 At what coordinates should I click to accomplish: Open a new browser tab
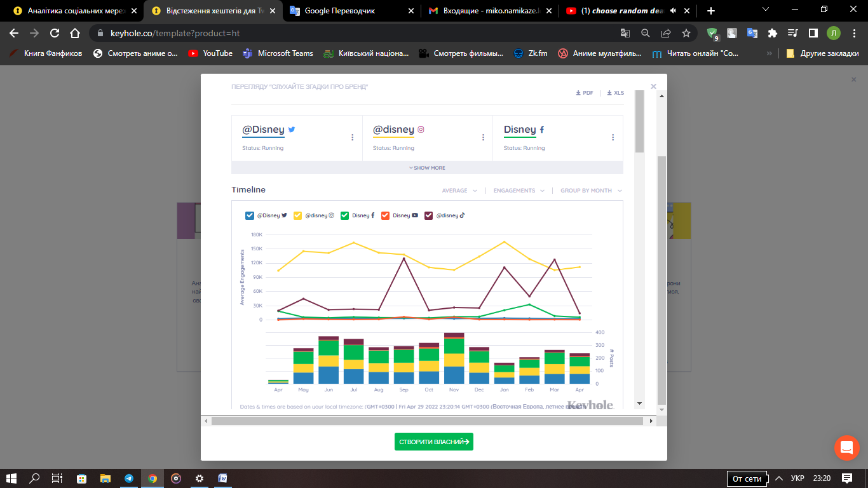(x=711, y=11)
